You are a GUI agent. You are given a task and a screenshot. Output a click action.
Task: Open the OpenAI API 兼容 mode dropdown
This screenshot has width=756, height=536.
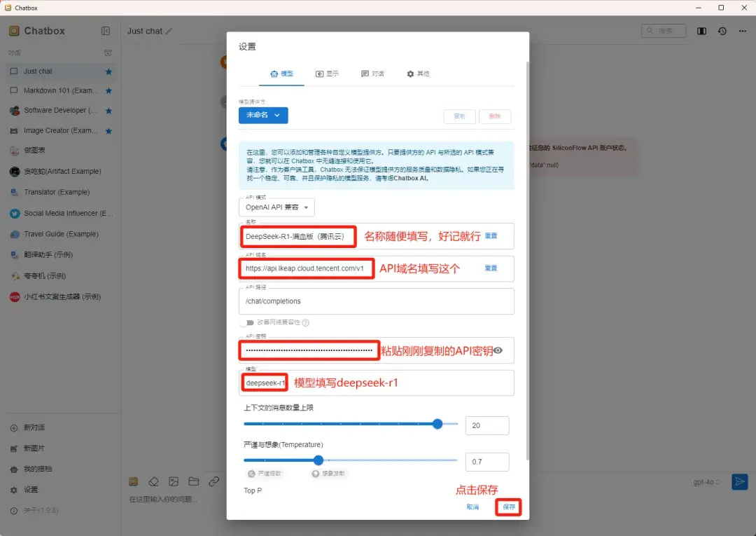(276, 207)
